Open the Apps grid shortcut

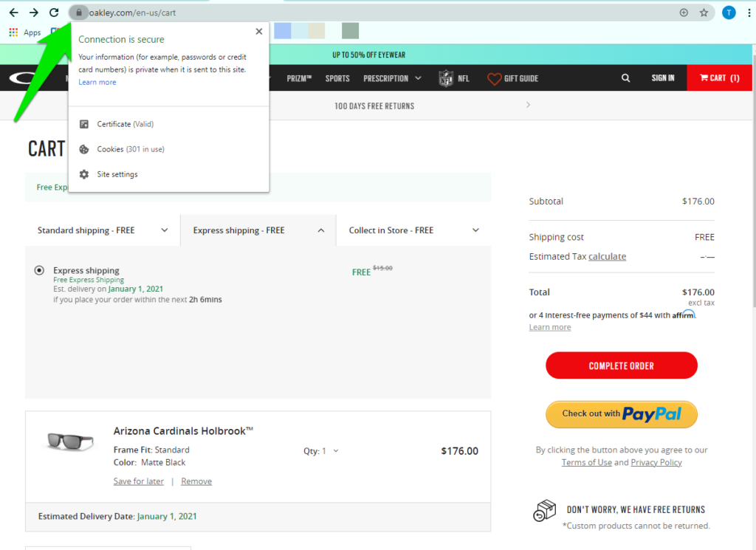pyautogui.click(x=25, y=32)
